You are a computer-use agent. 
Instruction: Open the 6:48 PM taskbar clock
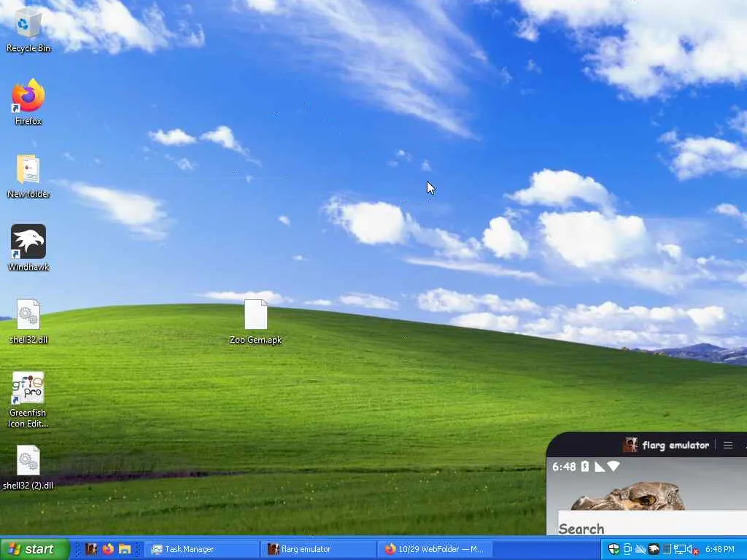[719, 549]
